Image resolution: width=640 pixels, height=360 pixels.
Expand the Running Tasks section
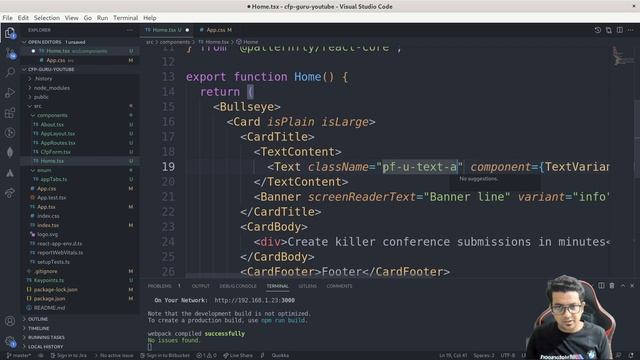point(80,337)
